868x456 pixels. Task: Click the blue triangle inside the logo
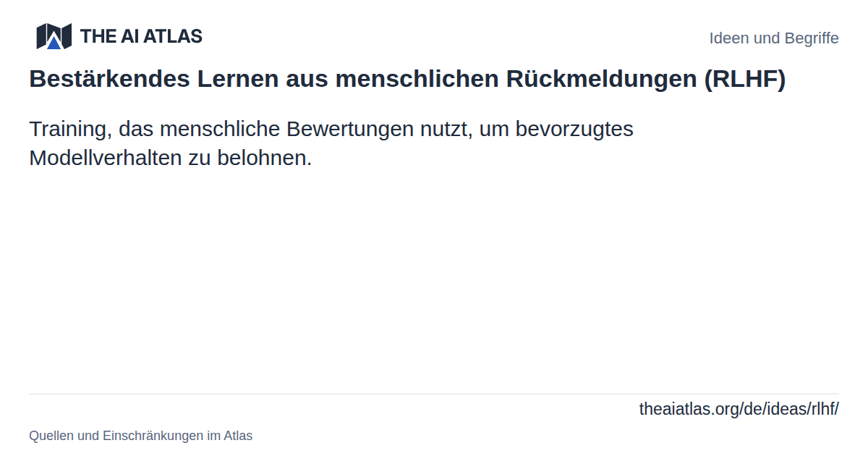[54, 43]
